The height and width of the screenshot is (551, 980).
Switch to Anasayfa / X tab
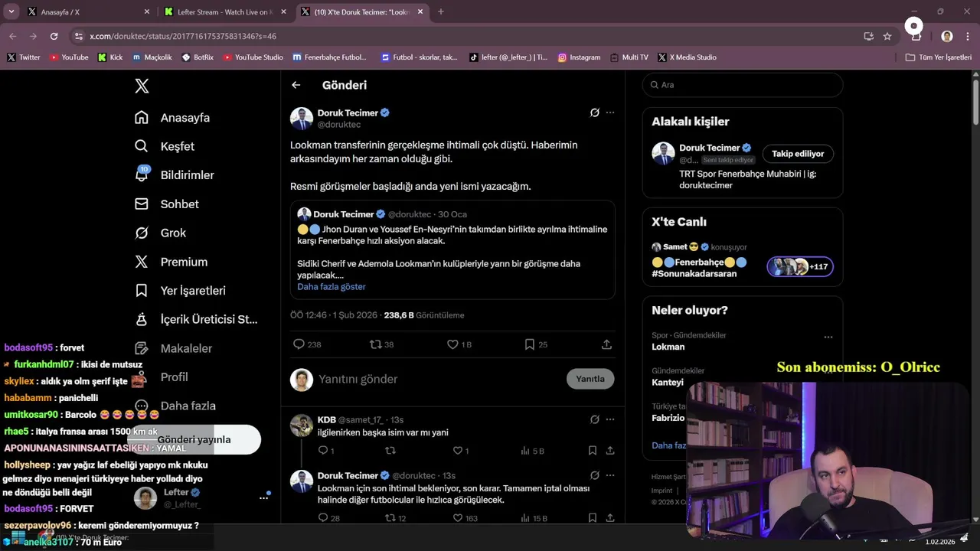pos(88,12)
